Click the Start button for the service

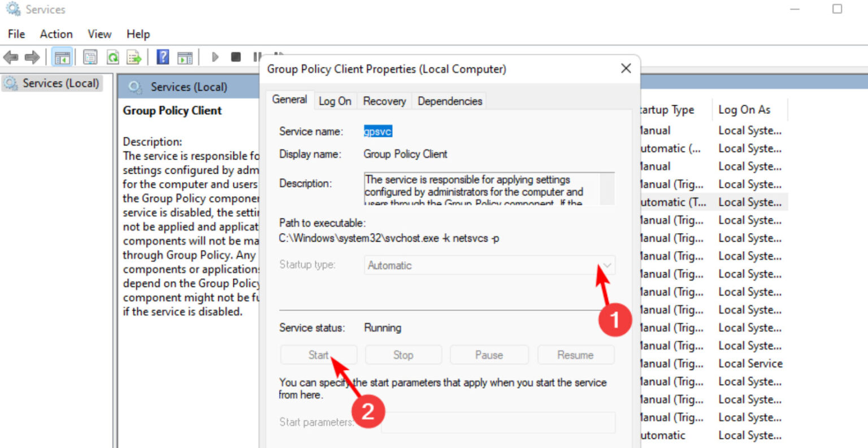(x=318, y=355)
